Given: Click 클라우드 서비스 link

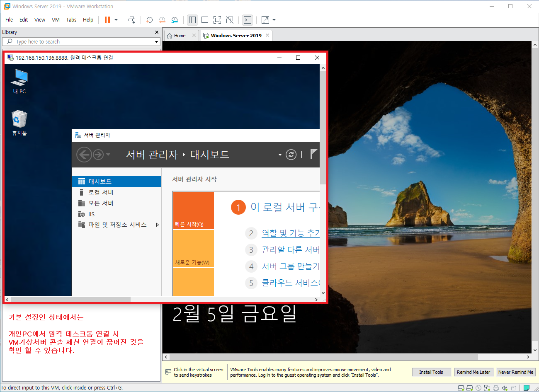Looking at the screenshot, I should pyautogui.click(x=291, y=283).
